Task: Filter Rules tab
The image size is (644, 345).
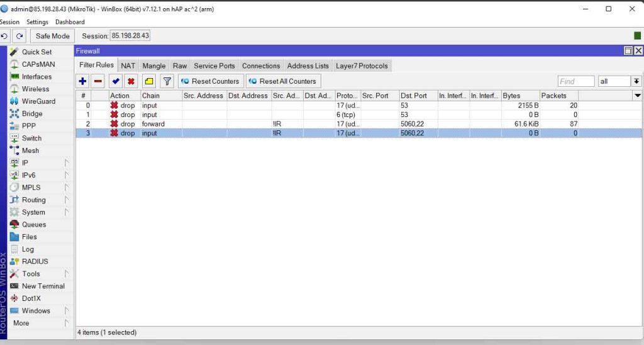Action: click(96, 65)
